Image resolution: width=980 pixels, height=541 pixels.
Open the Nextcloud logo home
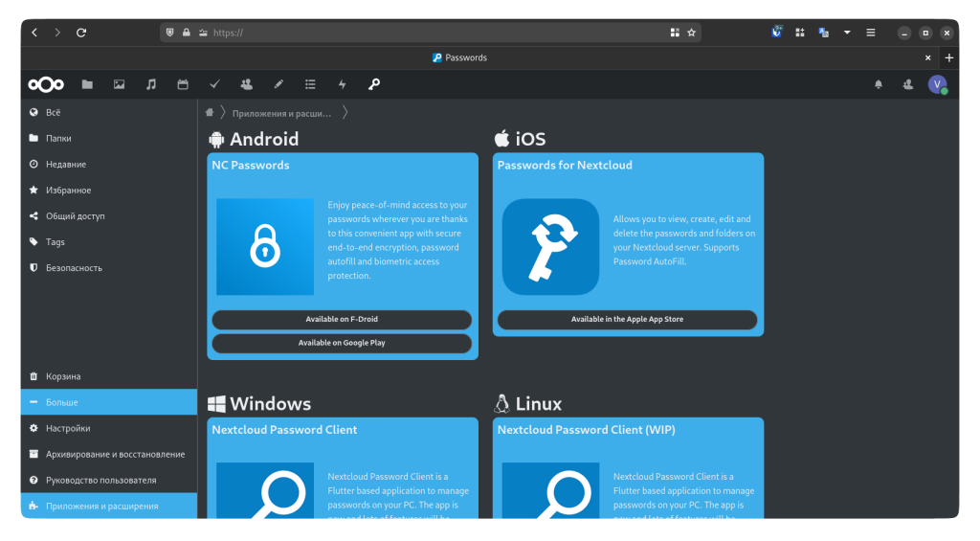(46, 84)
